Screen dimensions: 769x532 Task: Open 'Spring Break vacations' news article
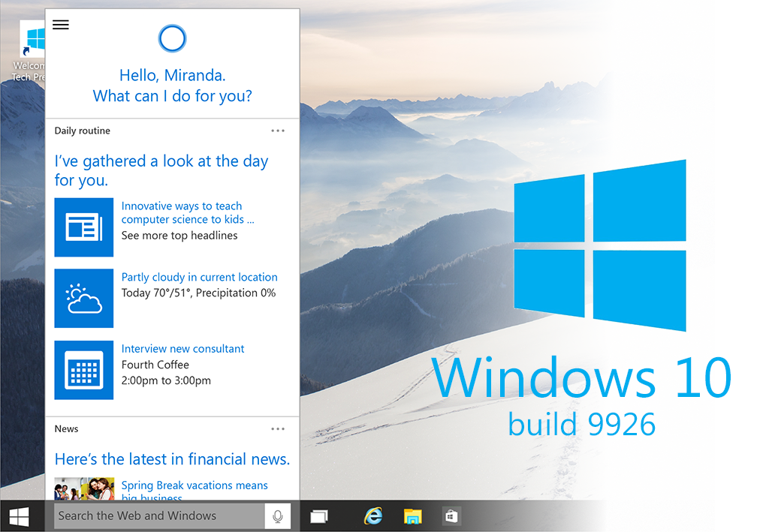[195, 486]
